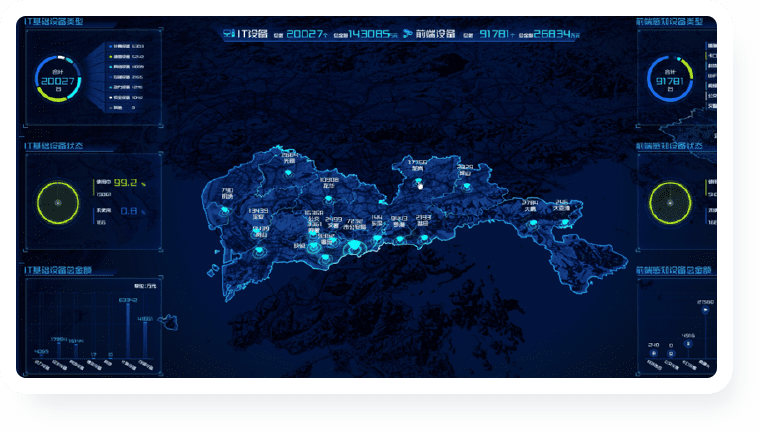Viewport: 760px width, 432px height.
Task: Open the IT基础设备状态 panel title
Action: pyautogui.click(x=54, y=146)
